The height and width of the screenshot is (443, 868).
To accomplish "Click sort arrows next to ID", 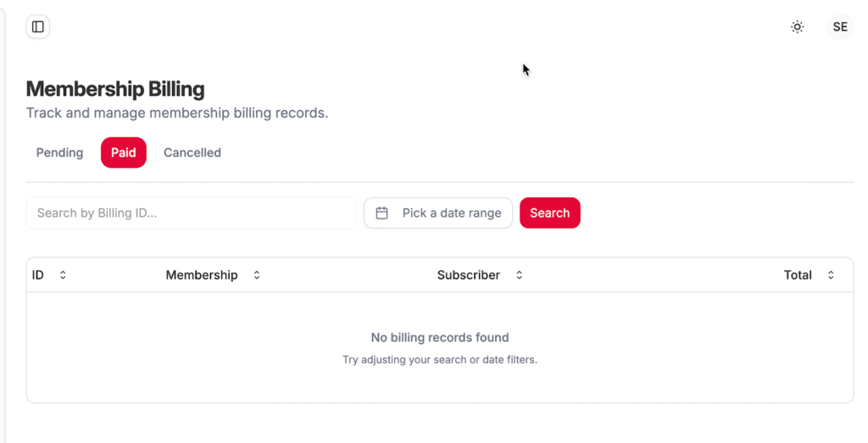I will [x=63, y=275].
